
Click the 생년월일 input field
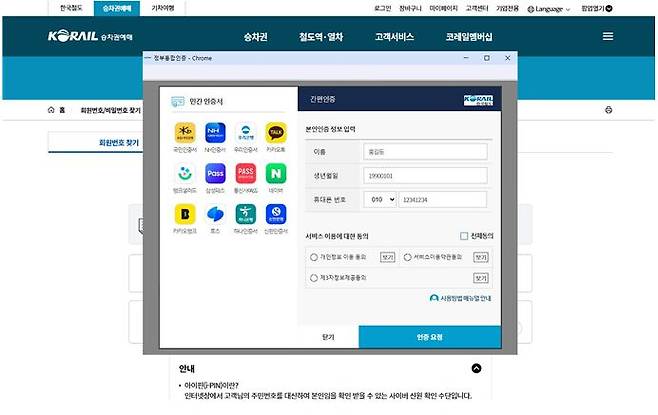click(x=425, y=176)
